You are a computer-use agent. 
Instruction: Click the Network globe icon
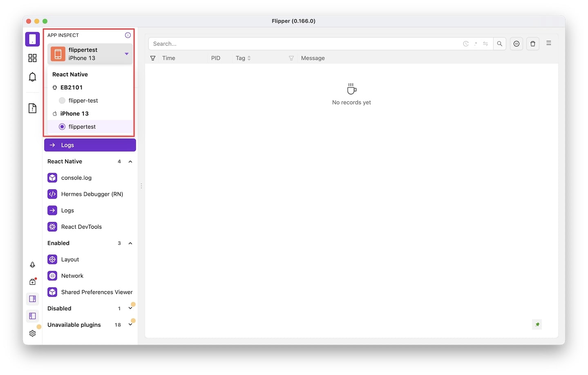52,276
